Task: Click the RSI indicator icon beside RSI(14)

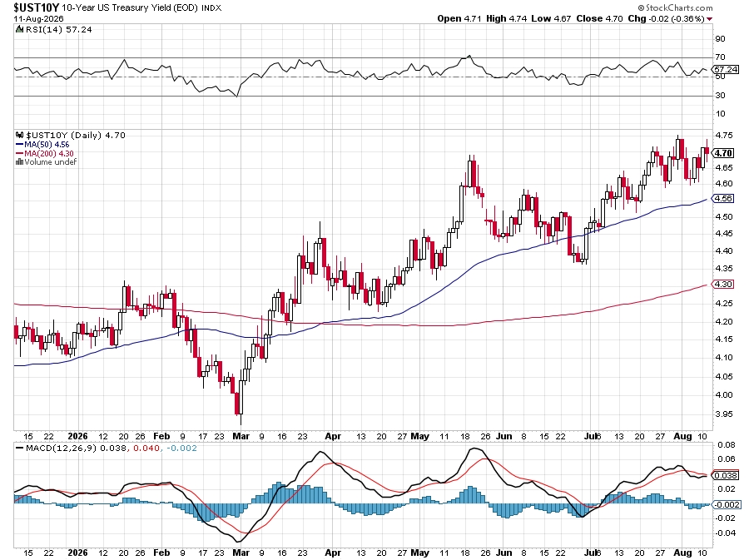Action: (19, 30)
